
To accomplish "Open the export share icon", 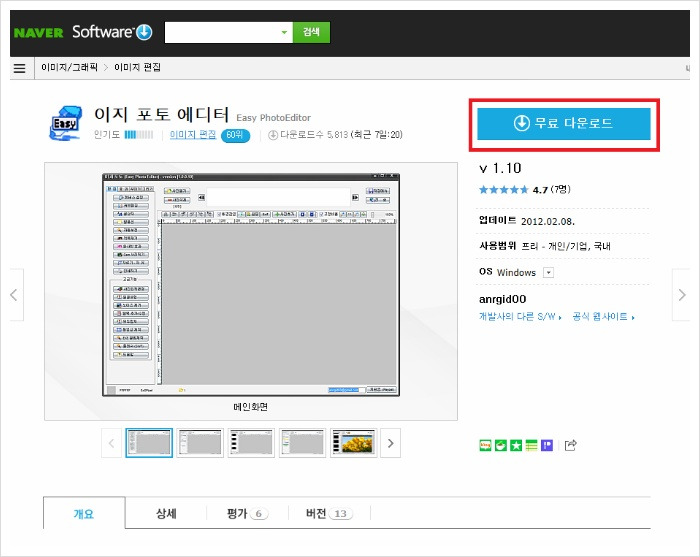I will [x=571, y=445].
